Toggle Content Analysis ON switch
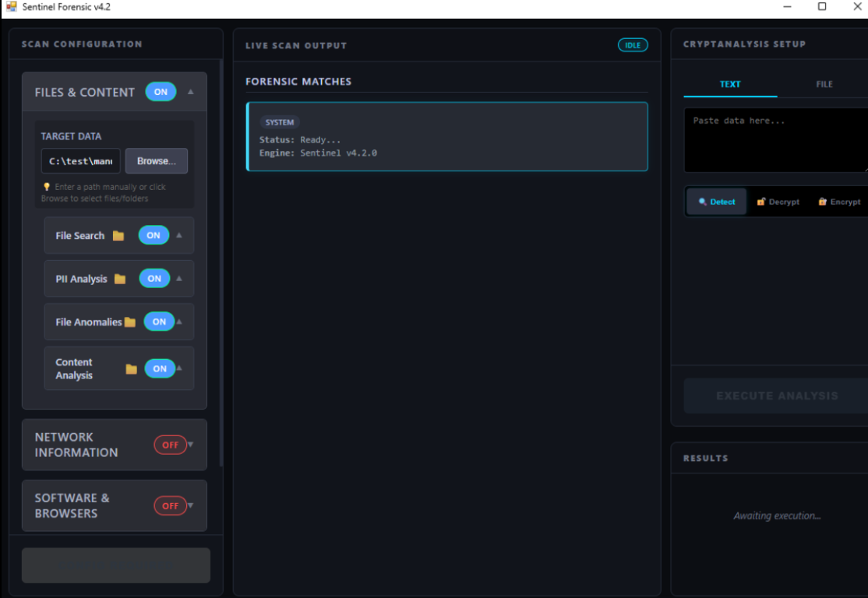The height and width of the screenshot is (598, 868). pyautogui.click(x=160, y=368)
